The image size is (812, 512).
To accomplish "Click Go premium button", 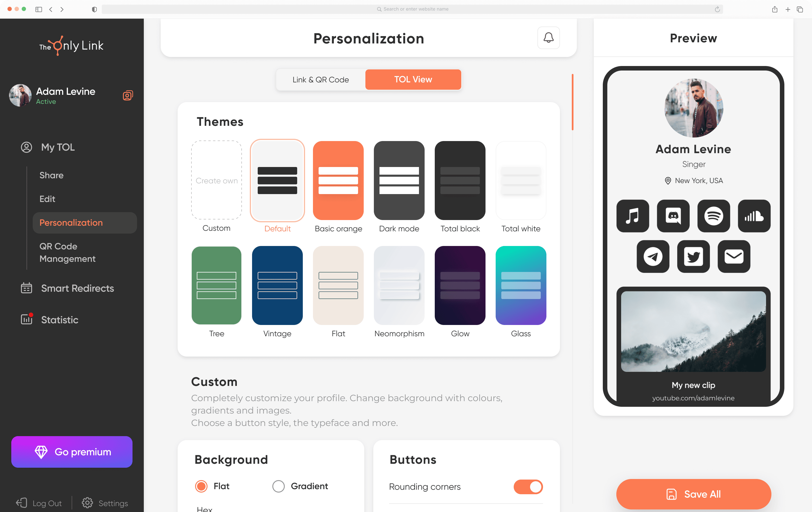I will [x=72, y=452].
